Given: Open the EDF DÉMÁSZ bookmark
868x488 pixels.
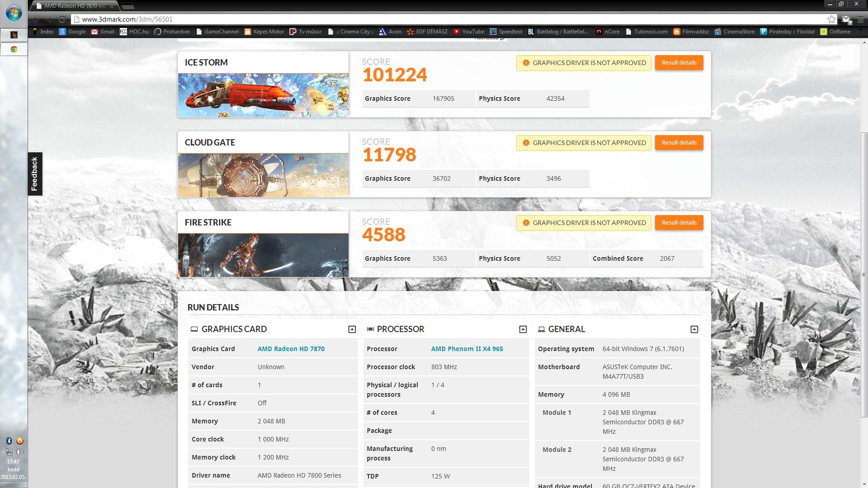Looking at the screenshot, I should 427,32.
